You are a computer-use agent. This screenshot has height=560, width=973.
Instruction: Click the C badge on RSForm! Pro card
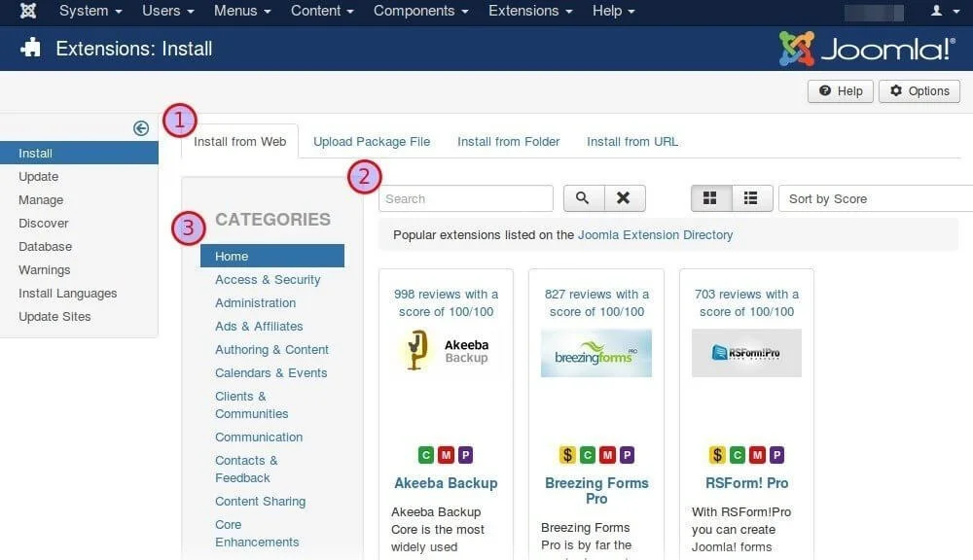pyautogui.click(x=738, y=455)
